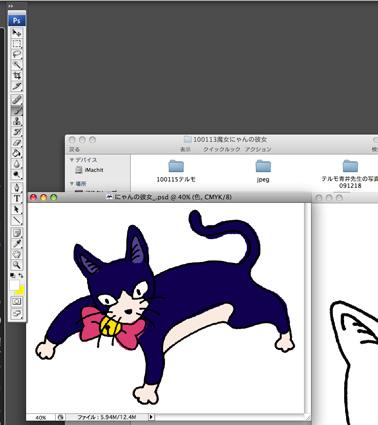This screenshot has width=378, height=425.
Task: Select the Rectangular Marquee tool
Action: [x=16, y=44]
